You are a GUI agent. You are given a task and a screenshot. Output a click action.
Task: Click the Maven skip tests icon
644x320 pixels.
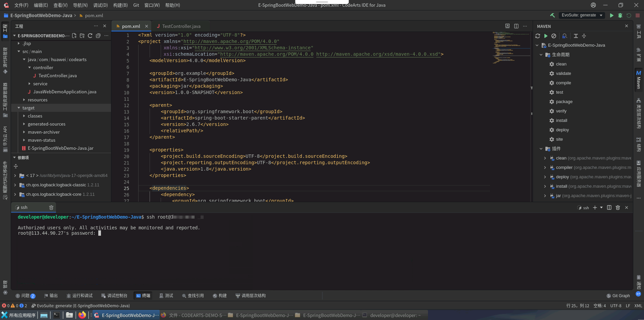(x=554, y=36)
